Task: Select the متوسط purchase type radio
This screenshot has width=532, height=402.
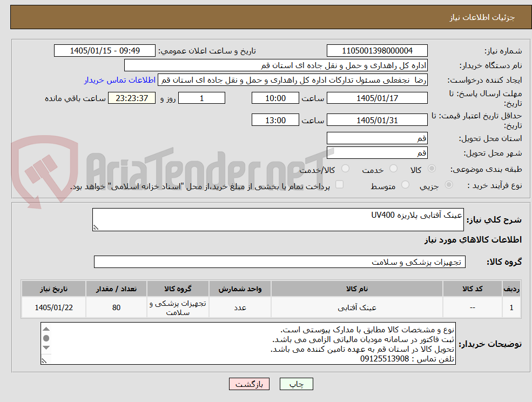Action: 405,185
